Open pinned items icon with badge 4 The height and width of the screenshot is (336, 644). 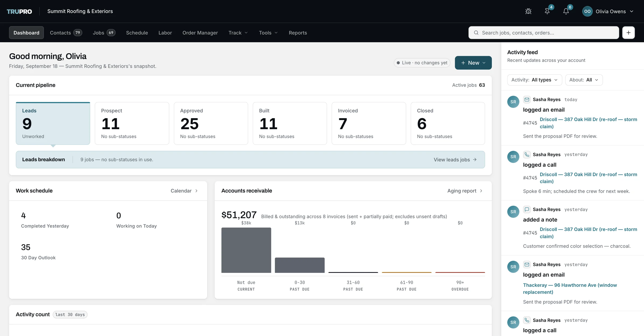(x=547, y=11)
